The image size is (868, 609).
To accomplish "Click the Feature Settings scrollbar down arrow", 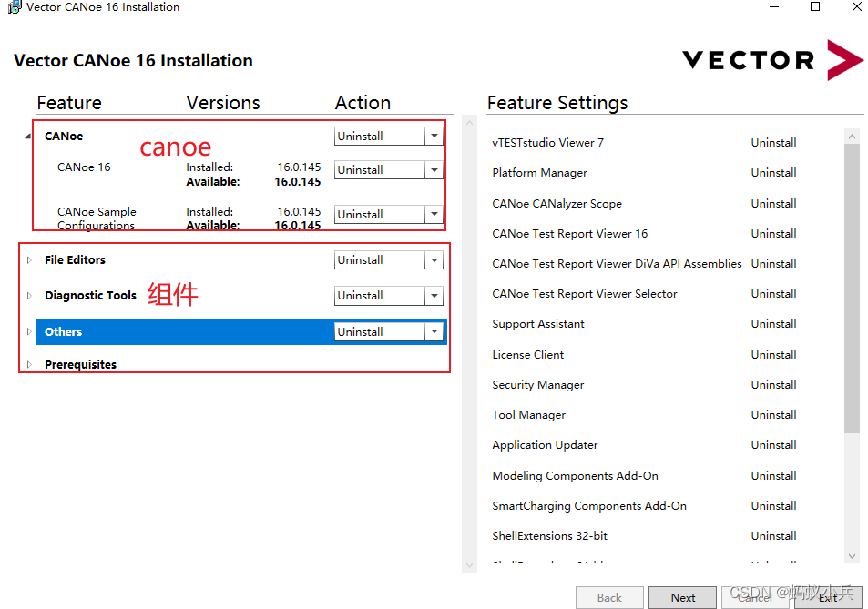I will tap(852, 555).
